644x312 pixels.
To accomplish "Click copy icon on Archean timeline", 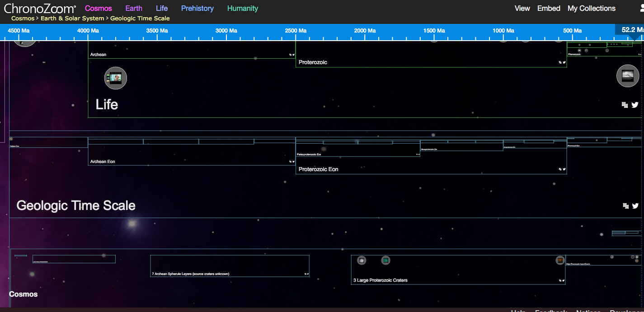I will (x=291, y=55).
